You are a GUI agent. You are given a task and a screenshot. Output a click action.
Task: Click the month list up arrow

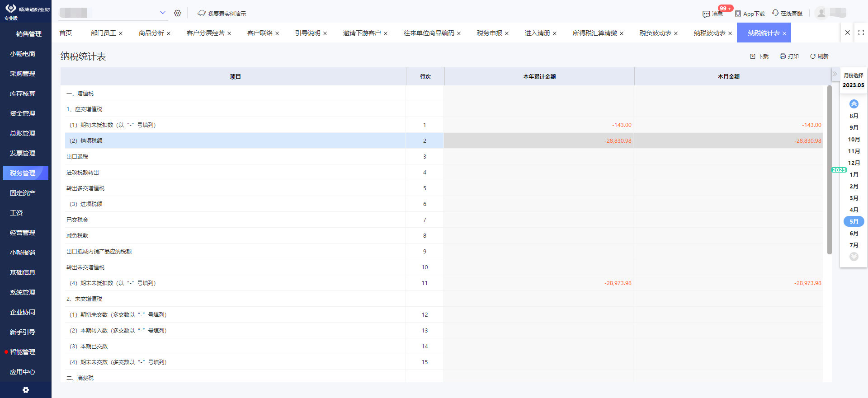[x=854, y=104]
